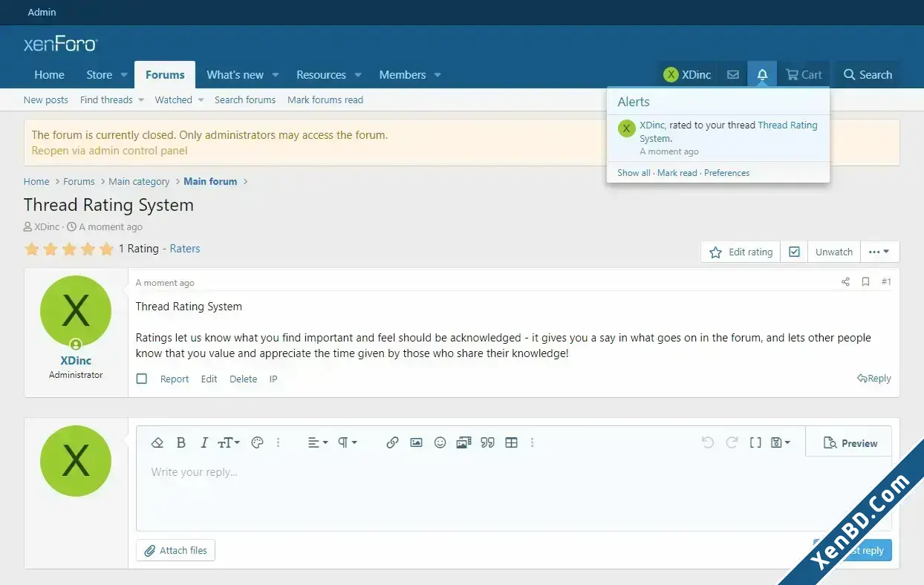Toggle BB code mode with the brackets icon
Image resolution: width=924 pixels, height=585 pixels.
point(755,442)
